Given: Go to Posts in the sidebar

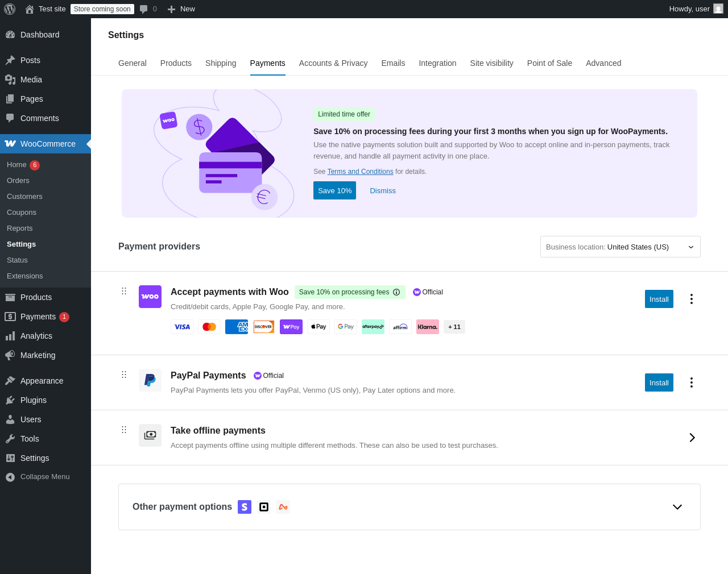Looking at the screenshot, I should tap(45, 60).
